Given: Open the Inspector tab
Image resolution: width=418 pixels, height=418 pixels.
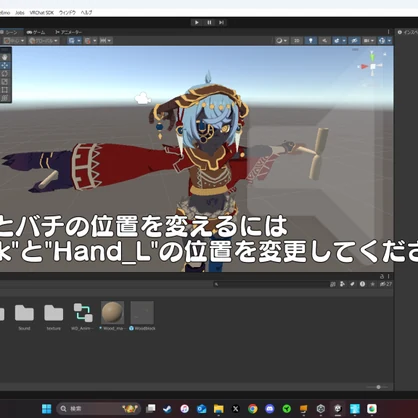Looking at the screenshot, I should [x=407, y=32].
